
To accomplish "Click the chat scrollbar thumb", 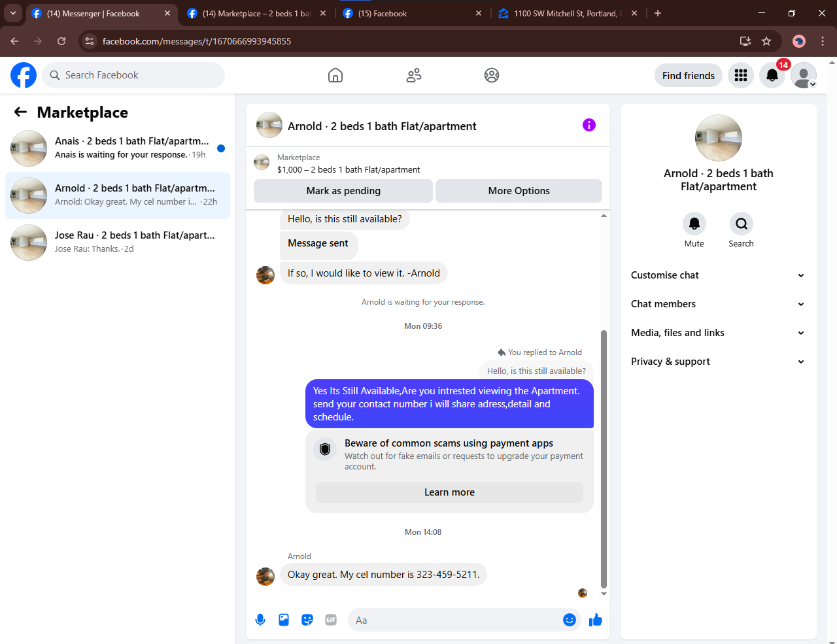I will pyautogui.click(x=604, y=459).
